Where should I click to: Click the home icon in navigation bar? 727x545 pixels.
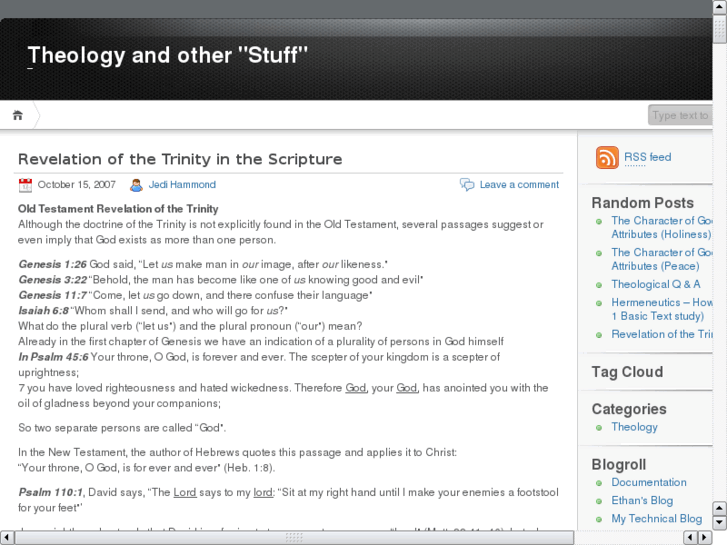click(x=18, y=115)
